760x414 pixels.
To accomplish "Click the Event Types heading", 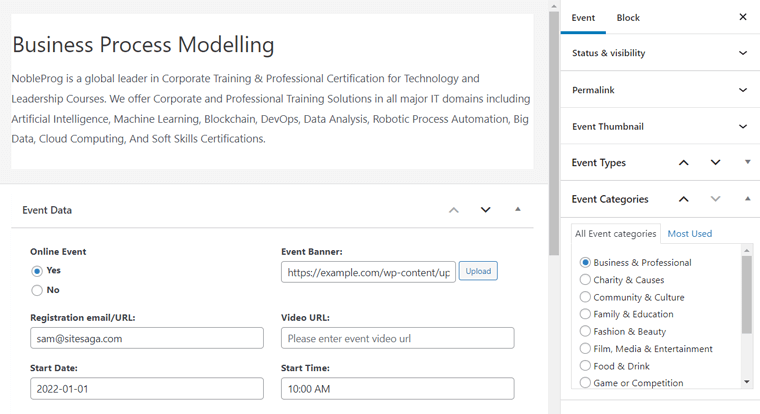I will (x=599, y=163).
